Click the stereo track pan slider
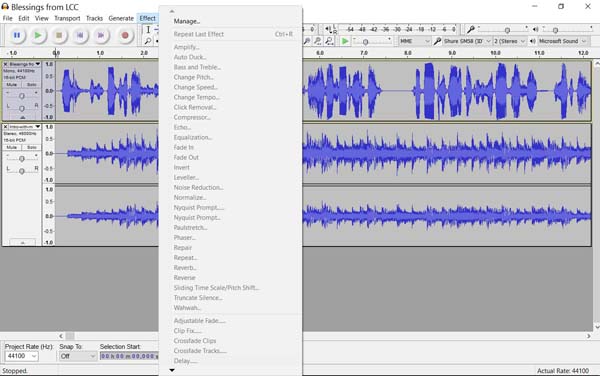Image resolution: width=600 pixels, height=376 pixels. point(22,171)
